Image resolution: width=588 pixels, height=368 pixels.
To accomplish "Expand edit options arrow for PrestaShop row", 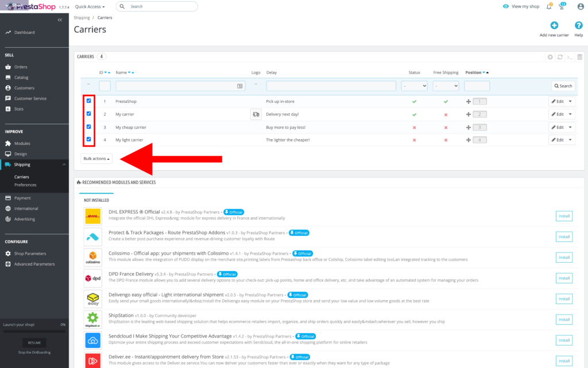I will (570, 101).
